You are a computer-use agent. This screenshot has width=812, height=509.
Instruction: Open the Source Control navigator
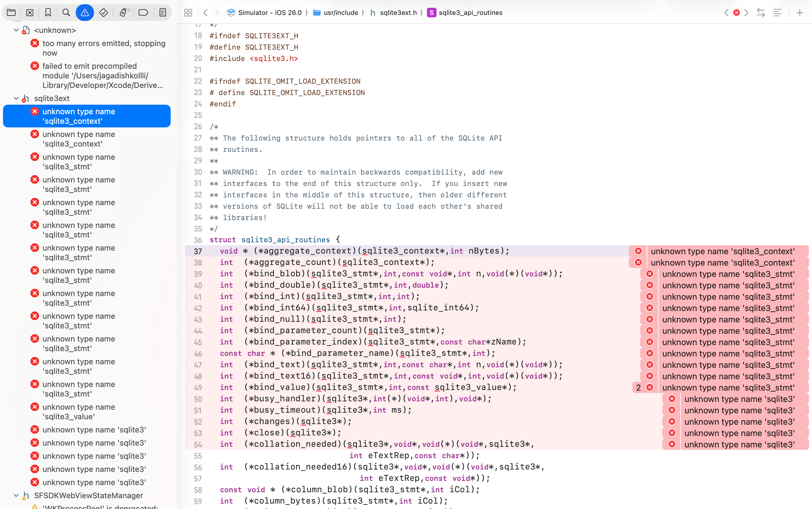[30, 13]
